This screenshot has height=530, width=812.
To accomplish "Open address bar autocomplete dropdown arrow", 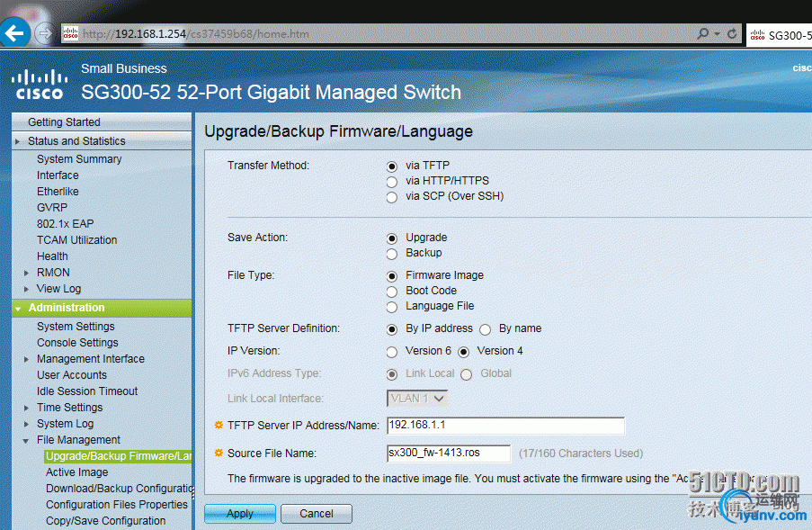I will 718,33.
